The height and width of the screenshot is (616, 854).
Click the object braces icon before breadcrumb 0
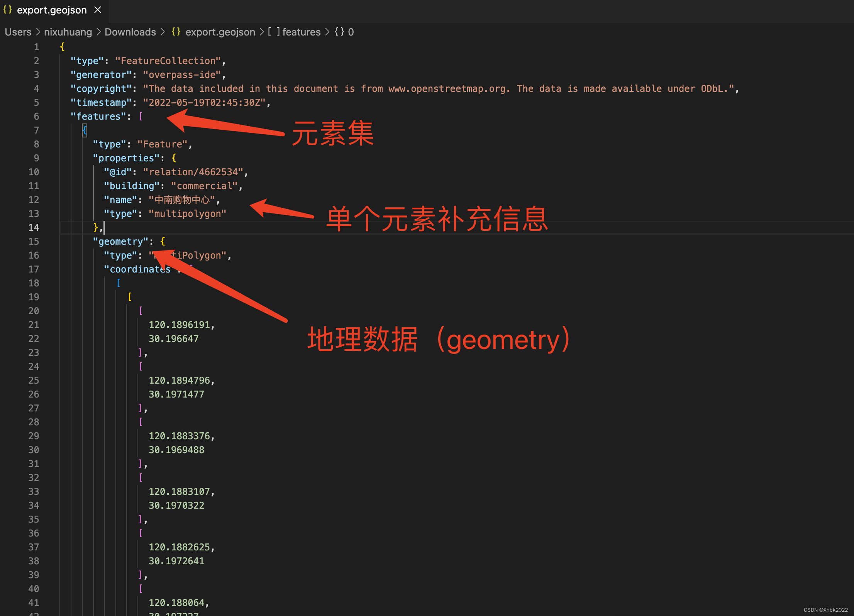click(x=339, y=32)
